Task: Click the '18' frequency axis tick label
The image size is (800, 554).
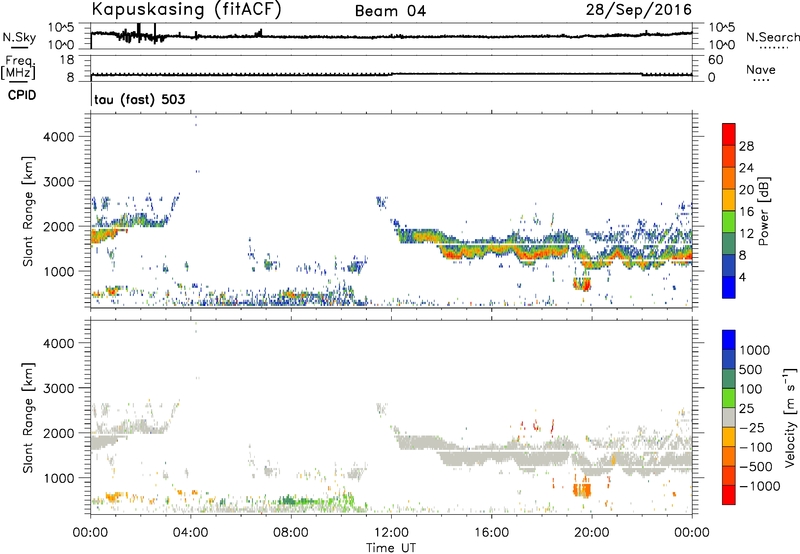Action: pos(67,60)
